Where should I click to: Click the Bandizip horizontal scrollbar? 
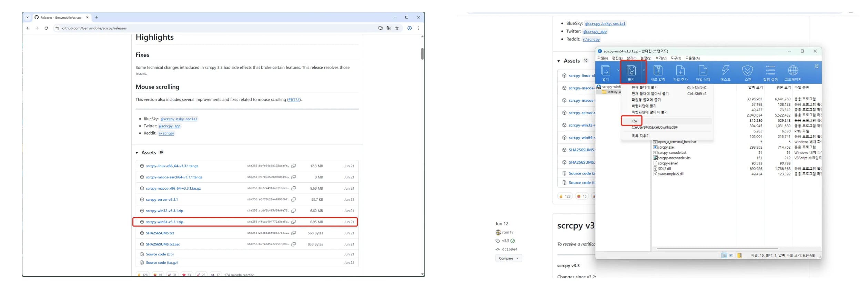click(717, 249)
